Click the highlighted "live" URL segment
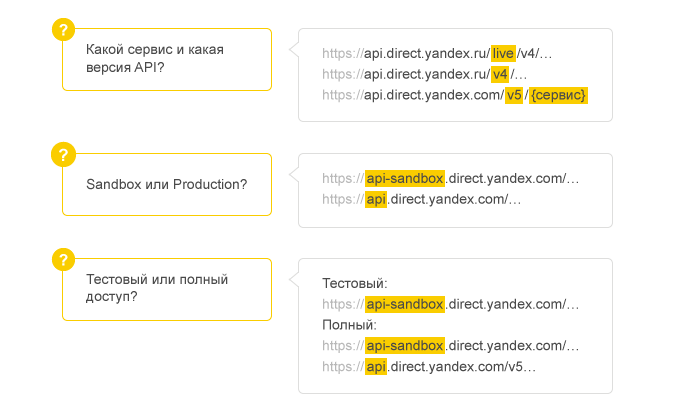Viewport: 680px width, 420px height. (503, 53)
